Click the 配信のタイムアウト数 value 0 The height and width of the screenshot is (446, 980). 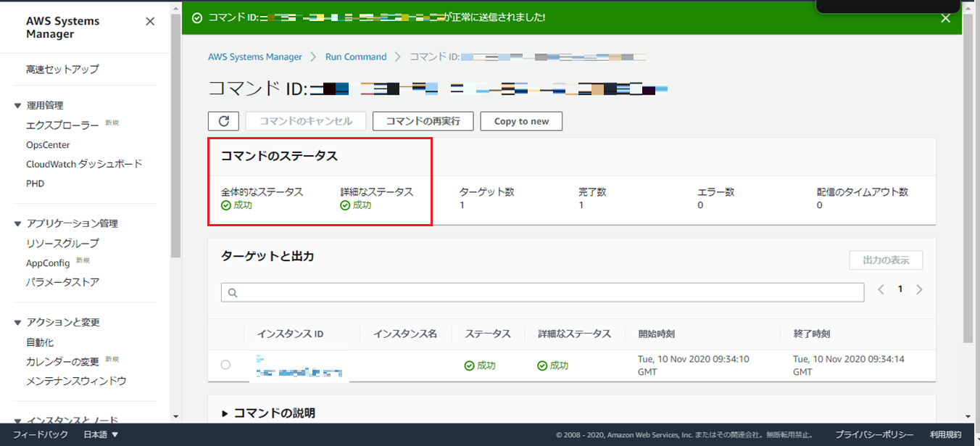(x=820, y=205)
